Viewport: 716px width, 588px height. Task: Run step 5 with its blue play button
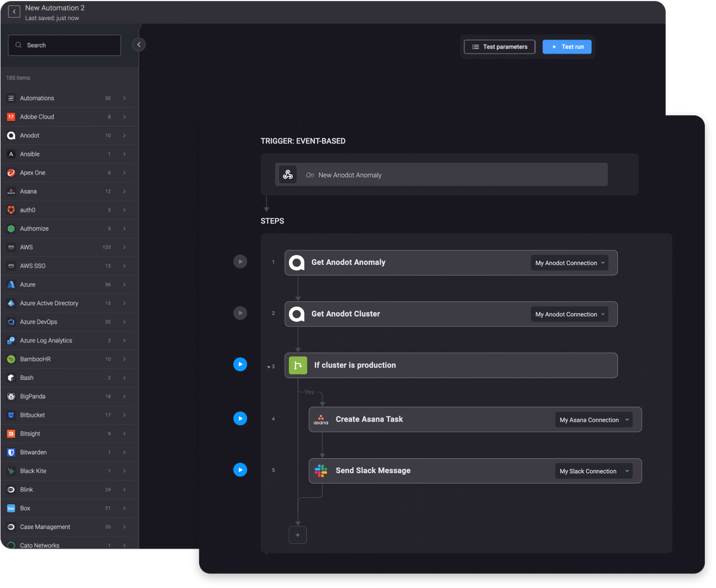[x=240, y=470]
